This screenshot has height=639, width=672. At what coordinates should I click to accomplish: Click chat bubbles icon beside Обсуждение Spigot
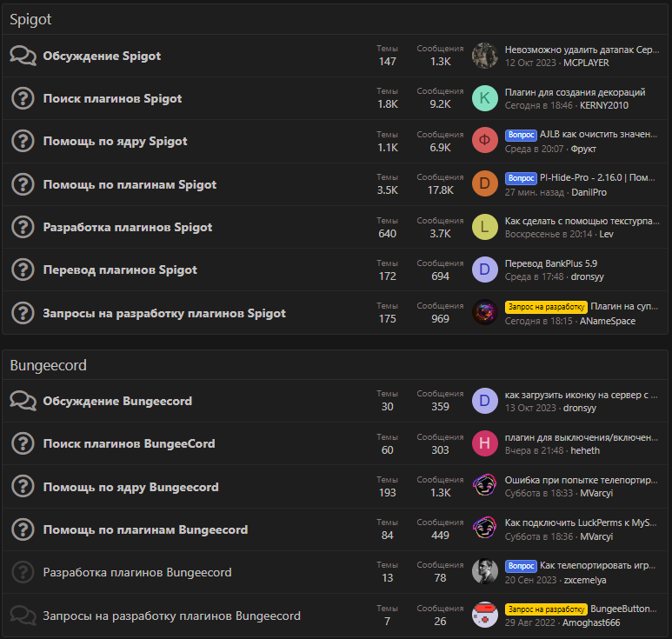pyautogui.click(x=23, y=56)
